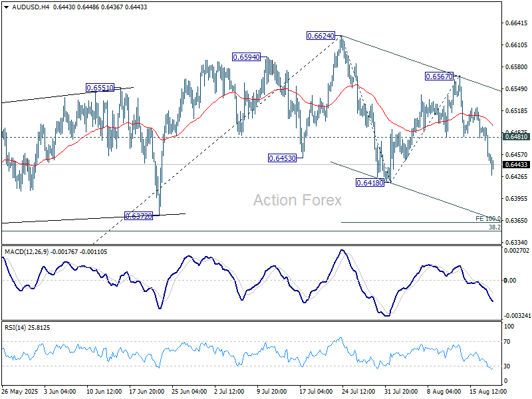Click the 0.64570 price axis value

click(517, 154)
